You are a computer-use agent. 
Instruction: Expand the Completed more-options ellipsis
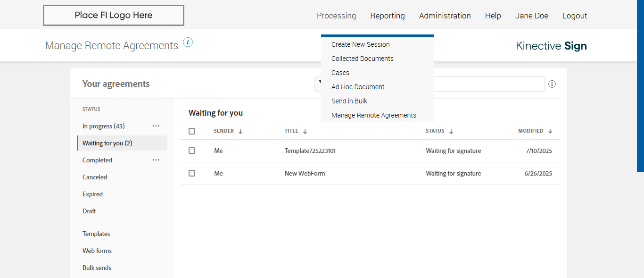156,160
